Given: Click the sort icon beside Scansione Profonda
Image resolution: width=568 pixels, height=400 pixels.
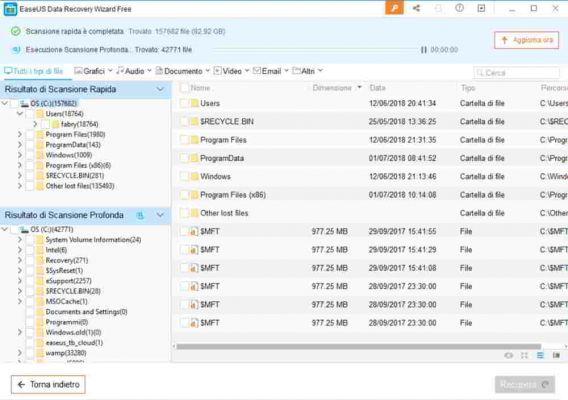Looking at the screenshot, I should [x=140, y=215].
